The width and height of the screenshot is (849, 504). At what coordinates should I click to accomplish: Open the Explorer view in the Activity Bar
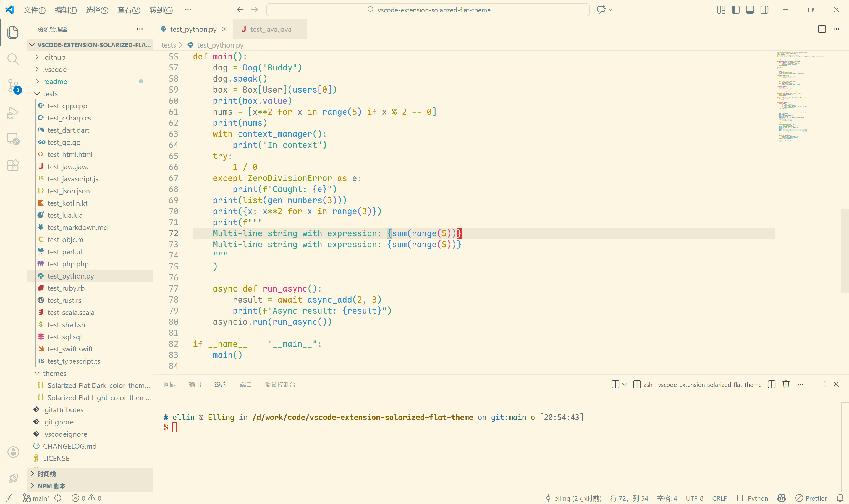point(13,32)
